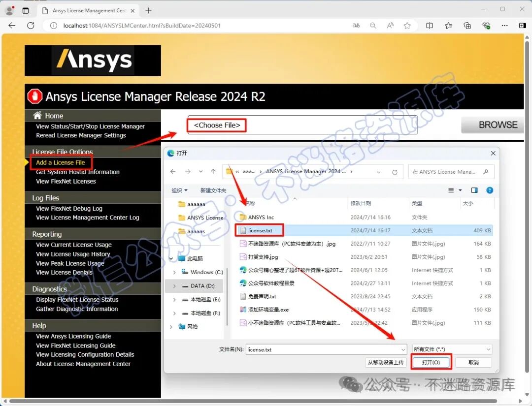The image size is (532, 406).
Task: Click the zoom out magnifier icon
Action: click(373, 26)
